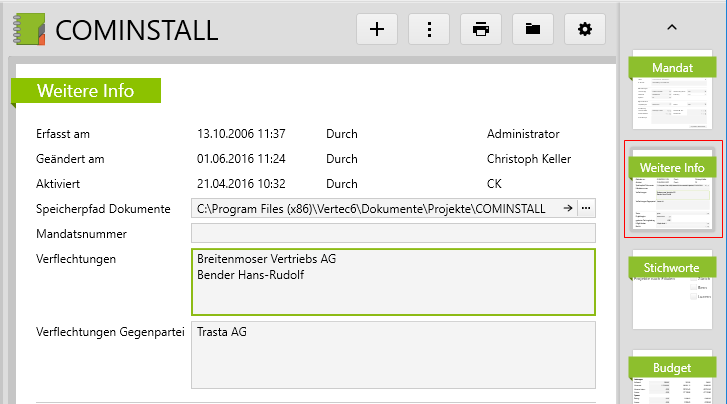Open the three-dot more options menu
Screen dimensions: 727x404
(429, 29)
